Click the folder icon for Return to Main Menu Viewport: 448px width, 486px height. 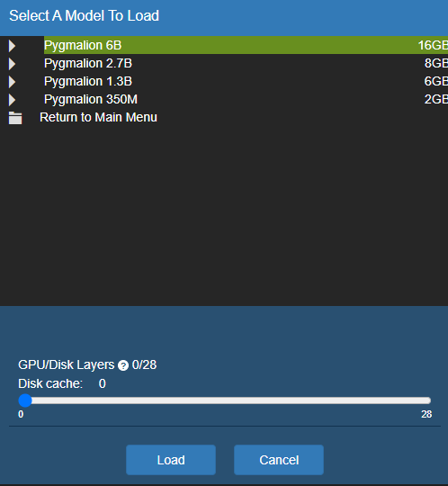pyautogui.click(x=15, y=118)
